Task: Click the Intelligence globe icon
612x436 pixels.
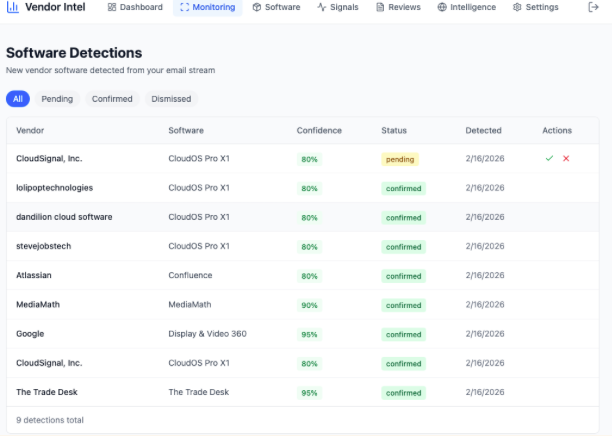Action: click(442, 7)
